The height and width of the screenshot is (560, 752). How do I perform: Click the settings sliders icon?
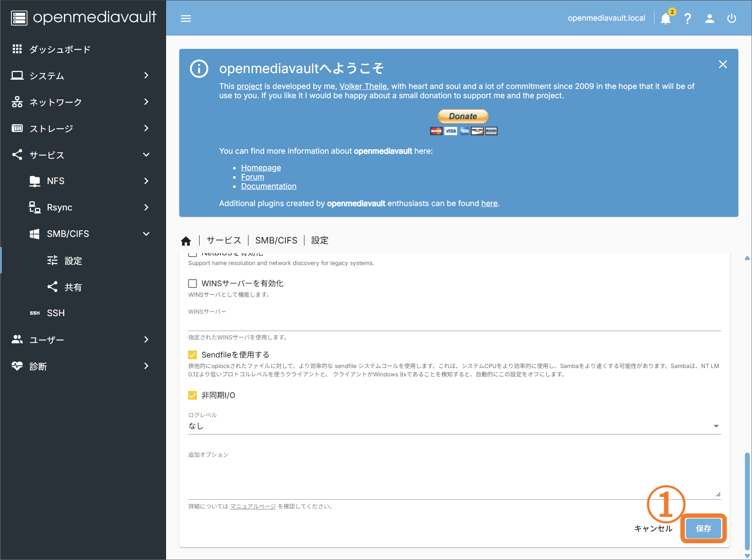(52, 260)
